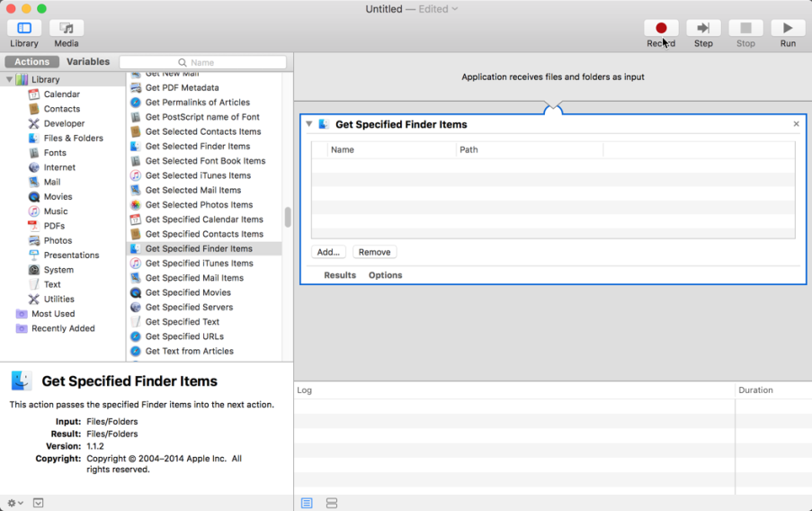
Task: Click the actions list scrollbar
Action: pyautogui.click(x=288, y=217)
